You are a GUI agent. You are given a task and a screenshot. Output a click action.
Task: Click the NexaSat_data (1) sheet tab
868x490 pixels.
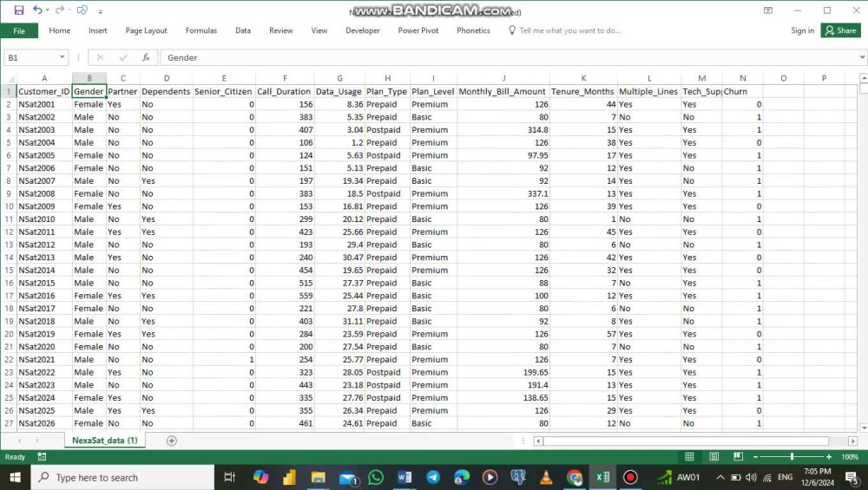[x=105, y=441]
